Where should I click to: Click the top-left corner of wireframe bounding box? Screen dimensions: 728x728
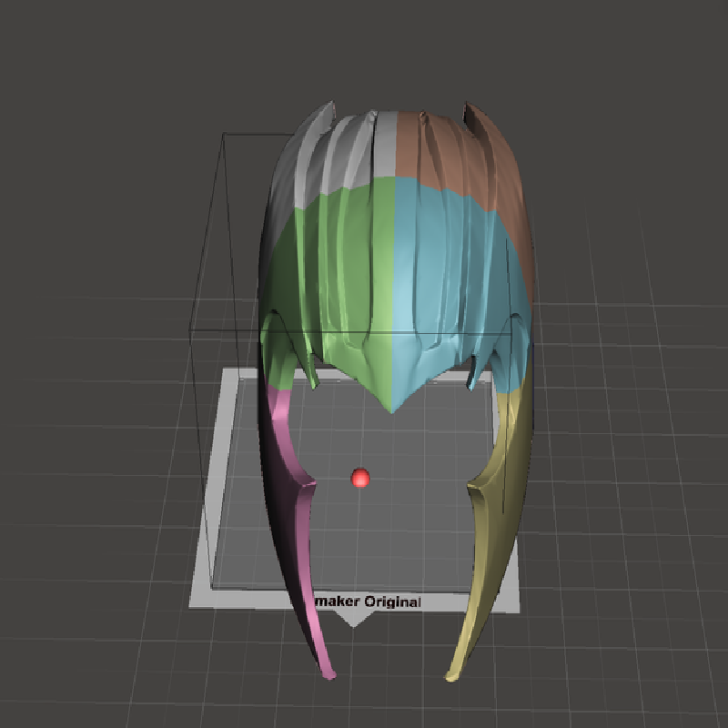click(x=225, y=136)
